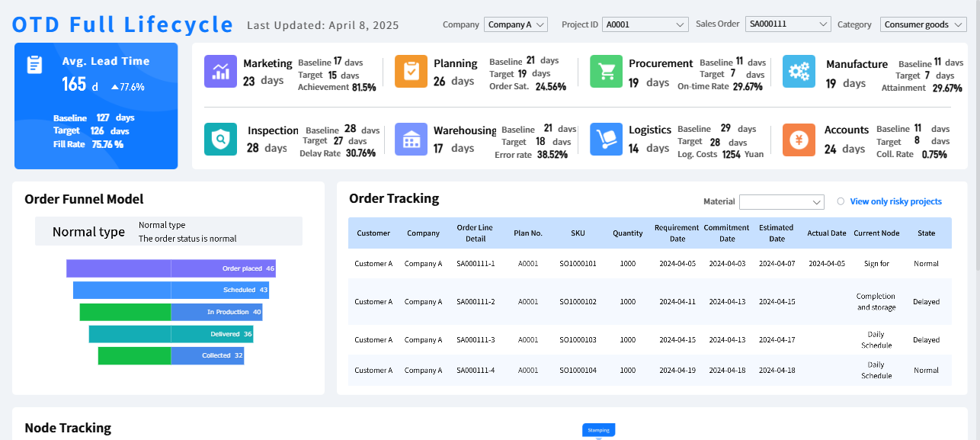Click the Inspection shield icon
Image resolution: width=980 pixels, height=440 pixels.
click(x=220, y=140)
